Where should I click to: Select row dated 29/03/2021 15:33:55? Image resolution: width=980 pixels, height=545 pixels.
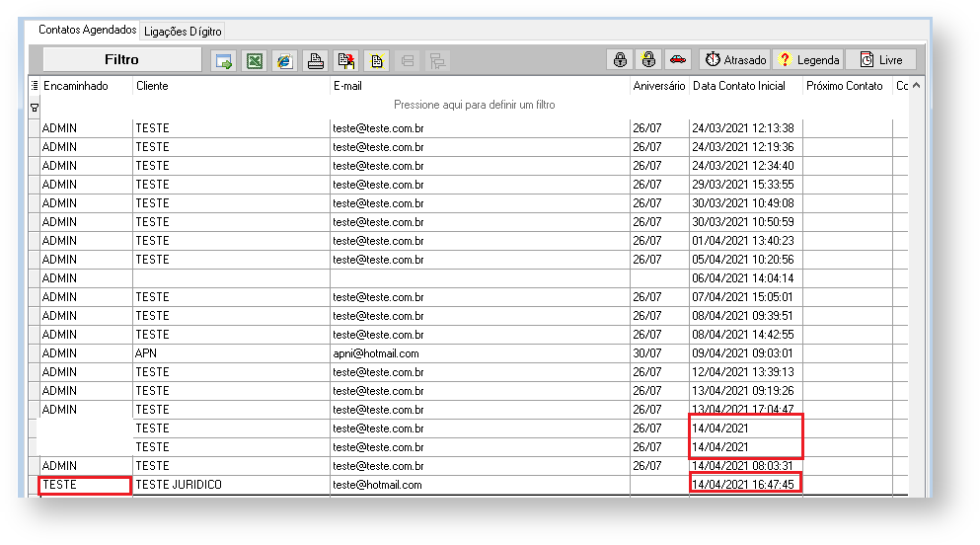[x=468, y=185]
